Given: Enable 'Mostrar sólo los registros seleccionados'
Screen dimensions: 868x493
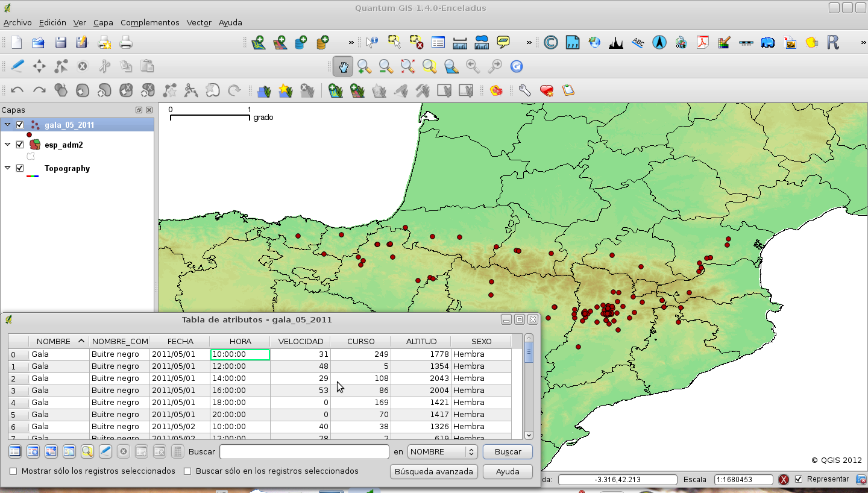Looking at the screenshot, I should [x=13, y=471].
